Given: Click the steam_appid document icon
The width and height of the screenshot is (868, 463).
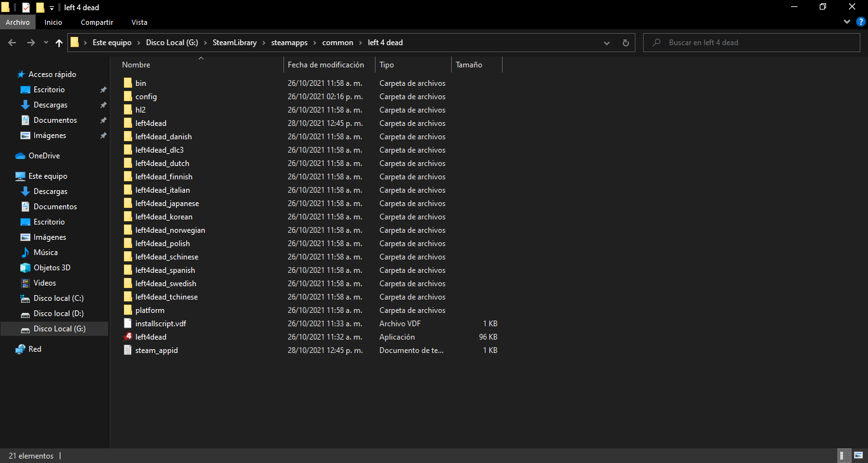Looking at the screenshot, I should [128, 350].
